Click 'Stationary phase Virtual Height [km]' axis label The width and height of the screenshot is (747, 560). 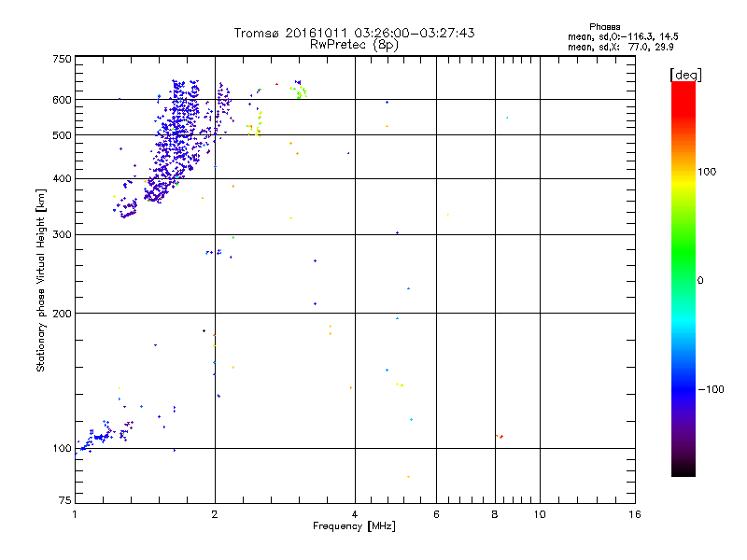(x=41, y=280)
